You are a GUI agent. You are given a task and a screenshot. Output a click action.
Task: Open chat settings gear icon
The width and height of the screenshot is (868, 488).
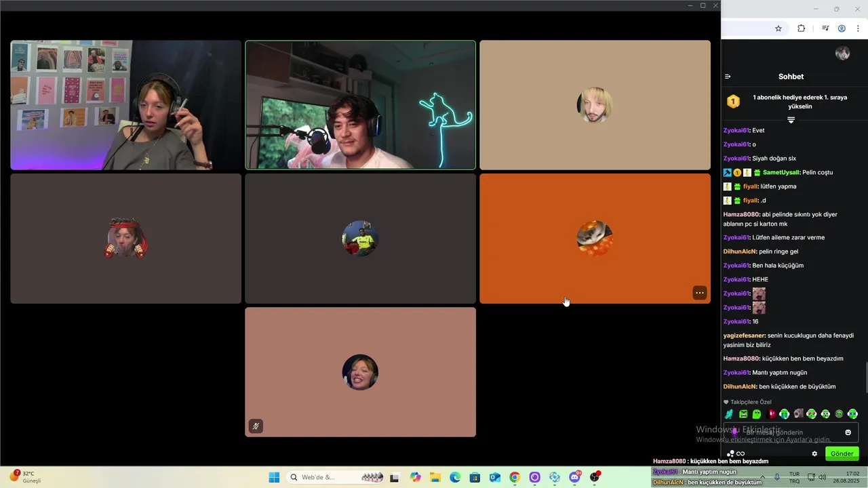tap(814, 453)
